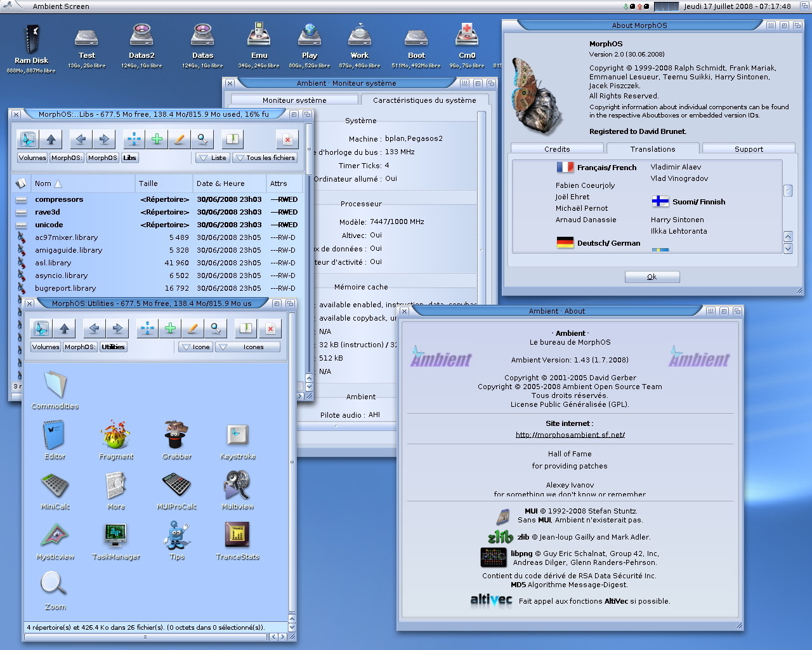812x650 pixels.
Task: Switch to the Credits tab
Action: coord(556,149)
